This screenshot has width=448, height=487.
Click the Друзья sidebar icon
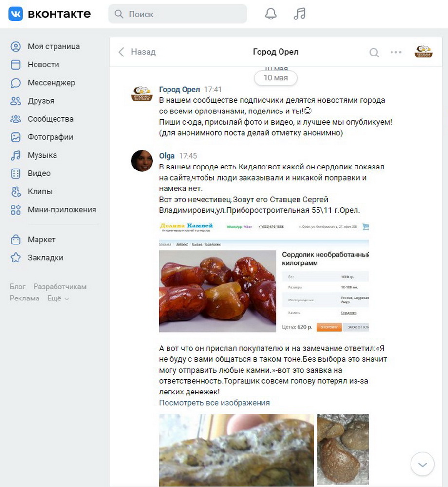click(x=16, y=101)
